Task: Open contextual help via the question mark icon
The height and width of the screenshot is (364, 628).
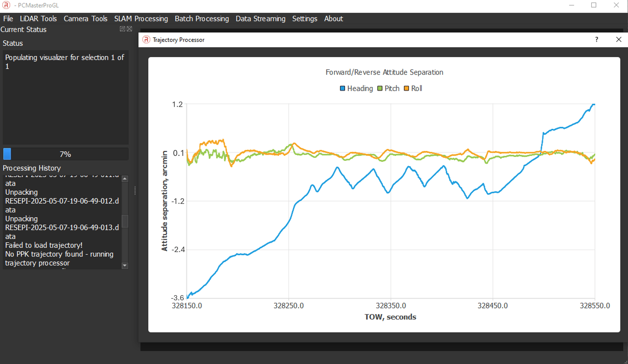Action: (x=597, y=40)
